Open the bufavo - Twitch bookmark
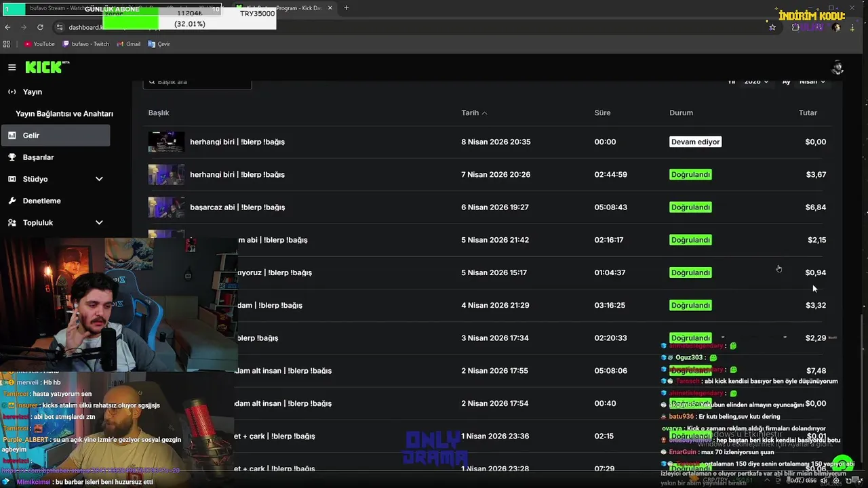 coord(85,44)
